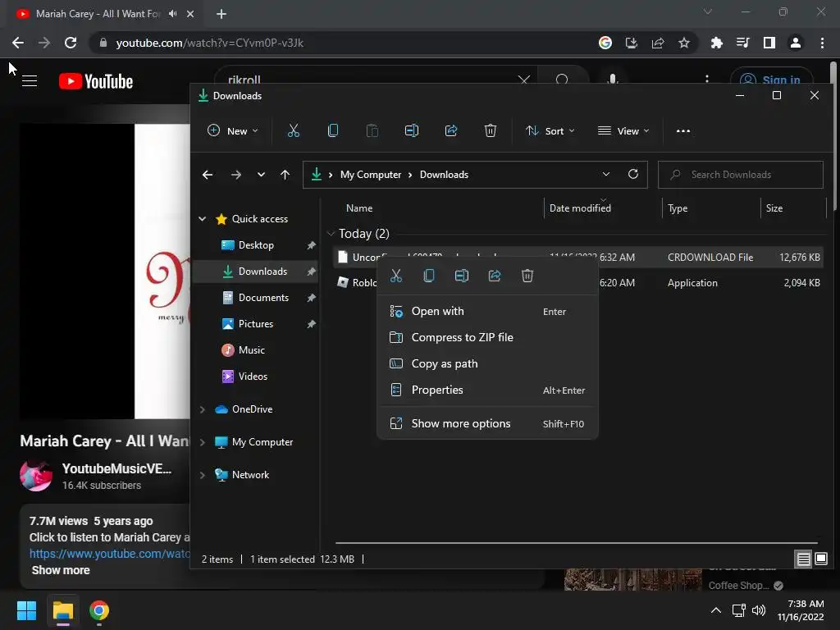
Task: Click Cut icon in the context menu
Action: point(396,276)
